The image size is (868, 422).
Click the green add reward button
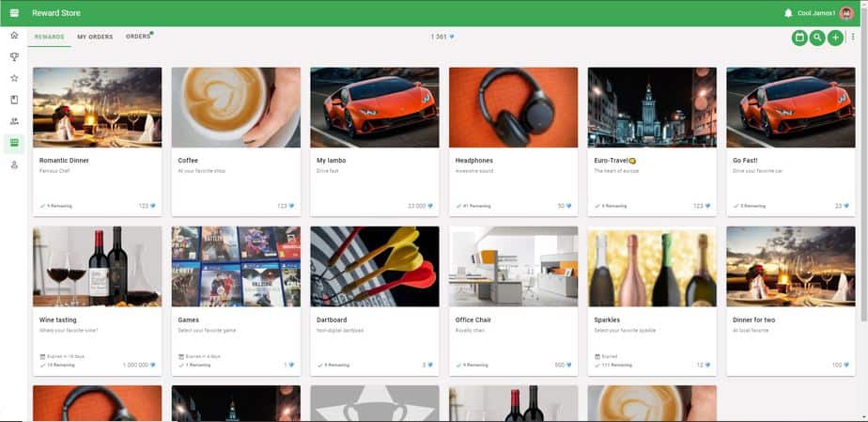[835, 38]
